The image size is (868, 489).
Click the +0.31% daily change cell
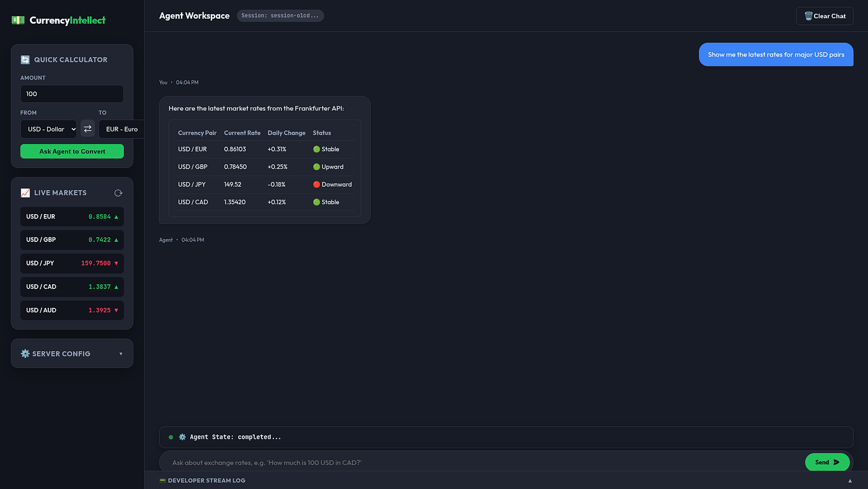[x=277, y=149]
